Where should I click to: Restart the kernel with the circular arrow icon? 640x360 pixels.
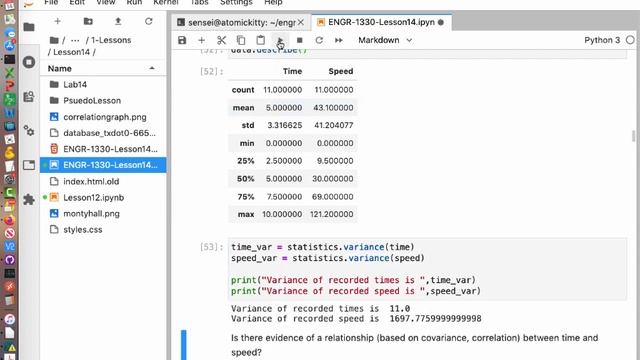[319, 40]
